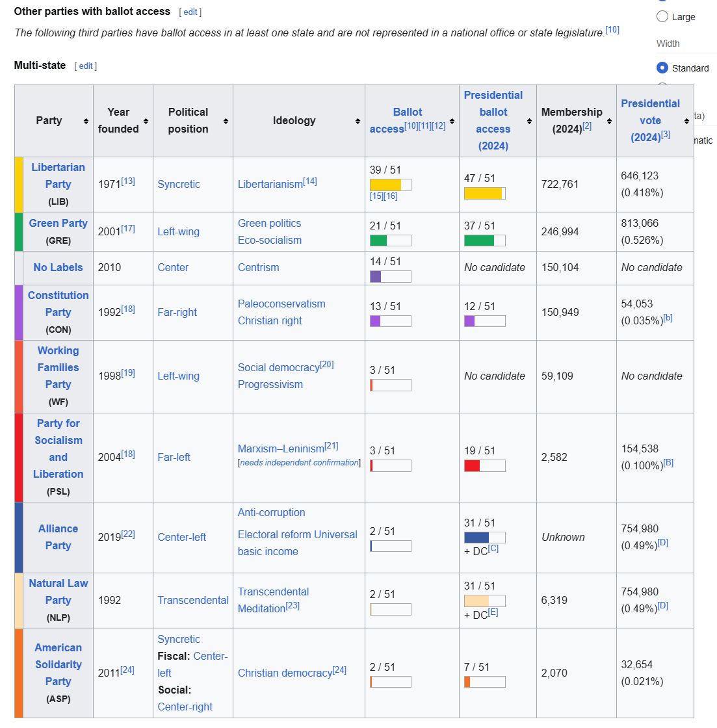Open Libertarianism ideology link
The image size is (717, 728).
tap(270, 185)
